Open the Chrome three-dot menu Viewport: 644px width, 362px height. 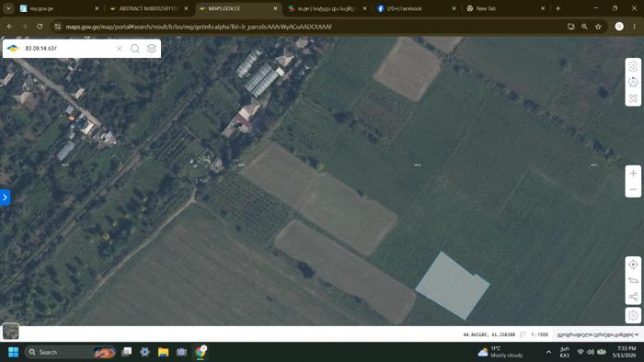coord(634,27)
